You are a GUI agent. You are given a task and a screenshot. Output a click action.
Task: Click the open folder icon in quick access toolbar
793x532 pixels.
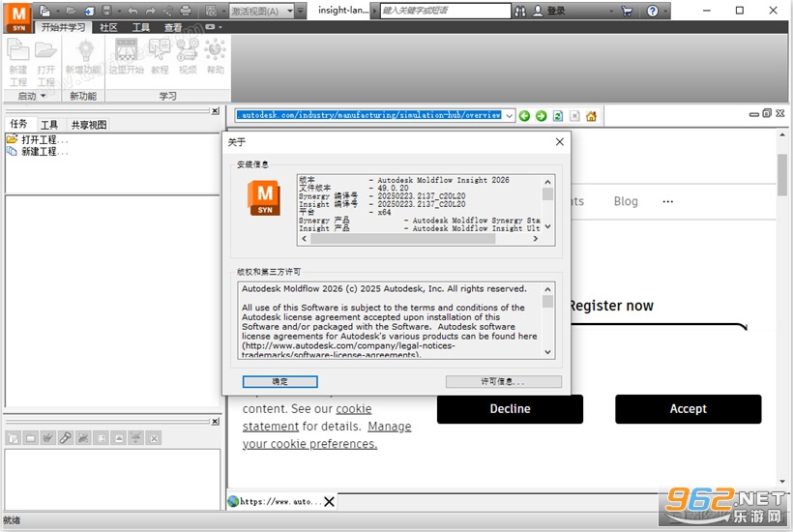(x=71, y=11)
